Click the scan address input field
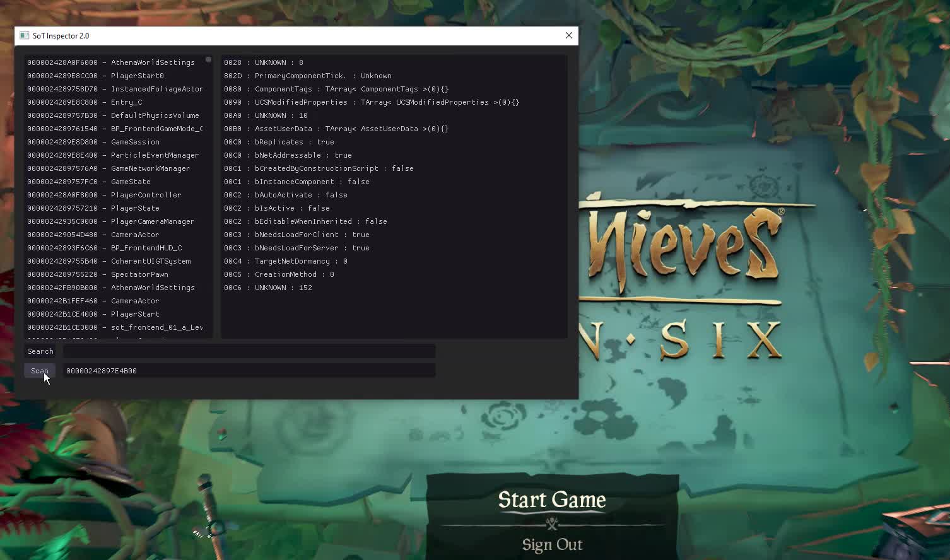This screenshot has height=560, width=950. coord(249,371)
